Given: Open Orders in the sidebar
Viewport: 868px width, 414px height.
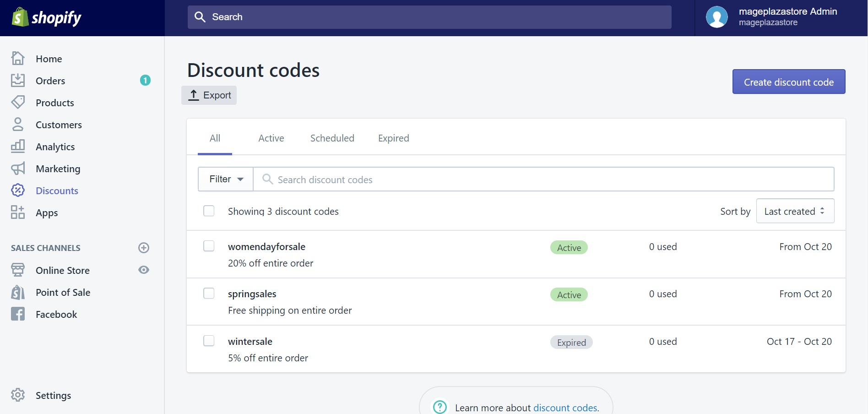Looking at the screenshot, I should 50,81.
